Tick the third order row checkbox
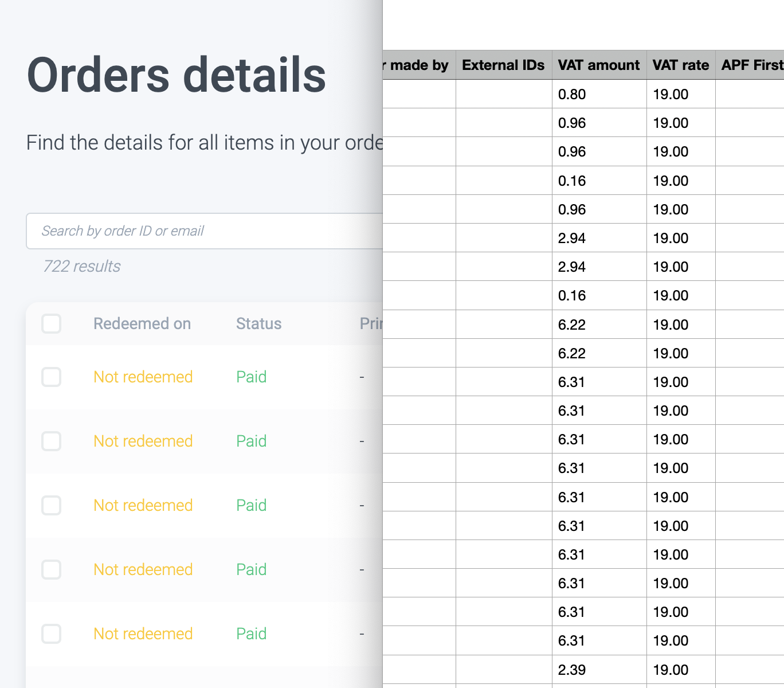The image size is (784, 688). click(x=52, y=506)
